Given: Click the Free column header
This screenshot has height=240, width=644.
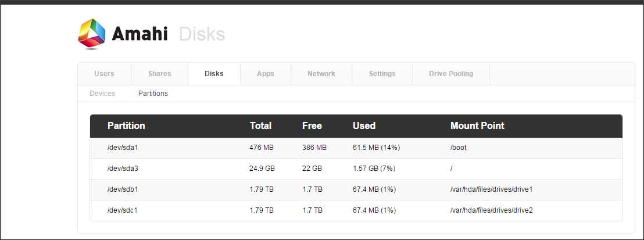Looking at the screenshot, I should coord(312,126).
